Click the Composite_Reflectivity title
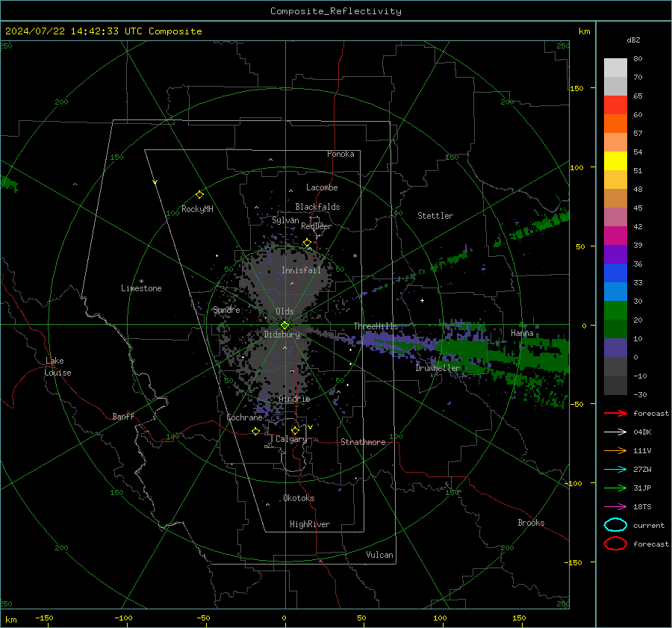This screenshot has height=628, width=672. point(336,11)
